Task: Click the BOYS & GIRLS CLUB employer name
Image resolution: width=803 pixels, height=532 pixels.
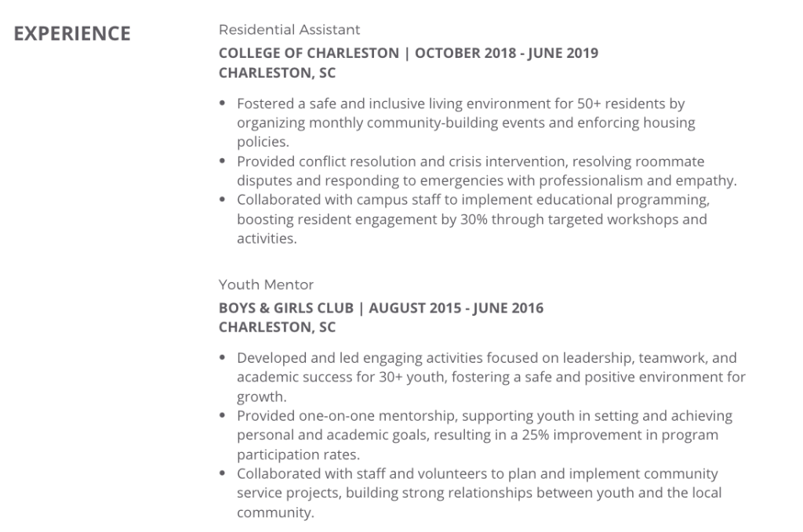Action: 285,308
